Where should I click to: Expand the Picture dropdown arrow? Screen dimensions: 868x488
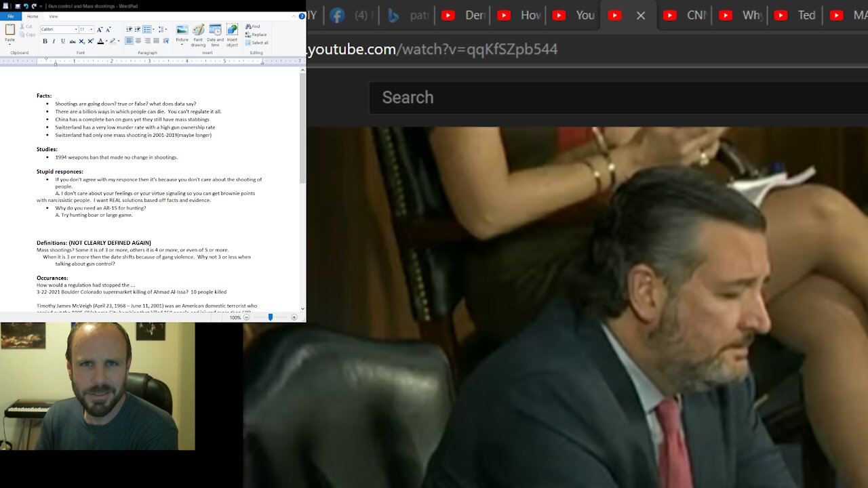pos(182,45)
